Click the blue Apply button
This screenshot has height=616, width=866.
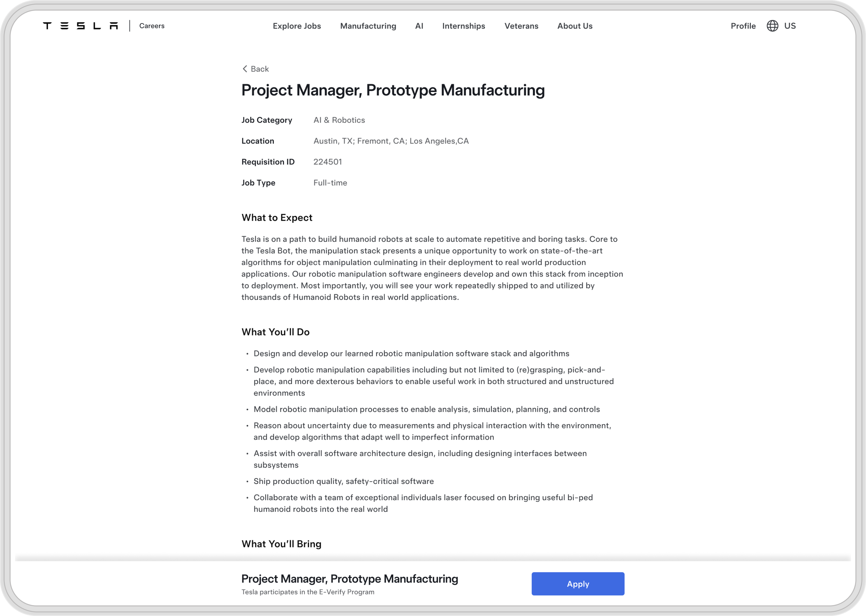(577, 584)
